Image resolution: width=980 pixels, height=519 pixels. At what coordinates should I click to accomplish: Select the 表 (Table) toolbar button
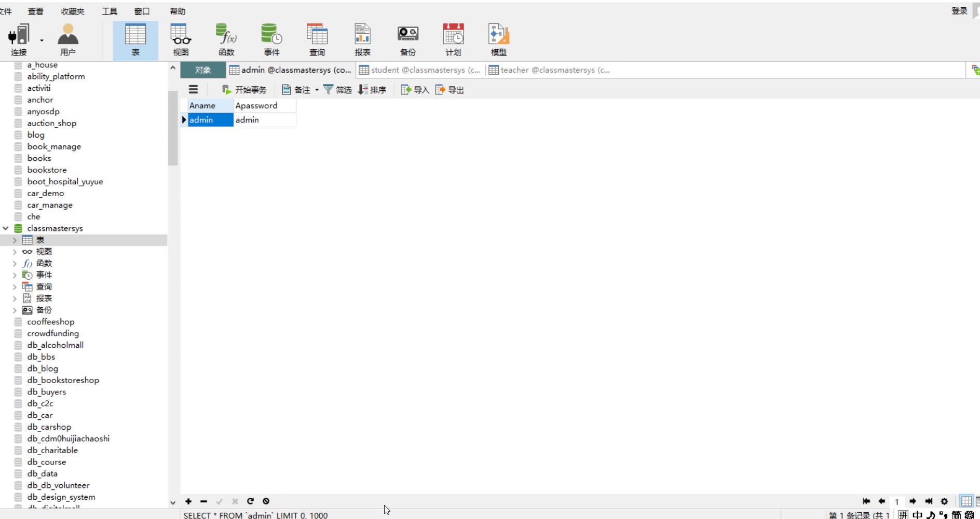point(135,40)
